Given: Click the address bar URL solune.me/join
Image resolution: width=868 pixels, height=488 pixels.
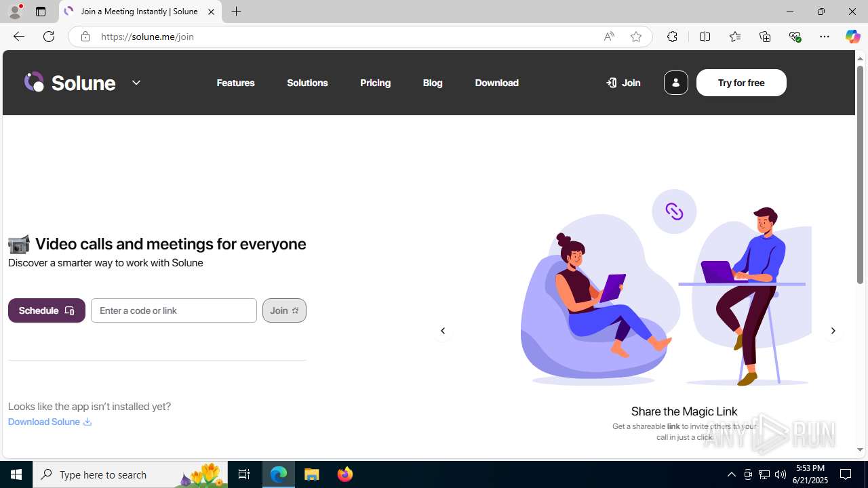Looking at the screenshot, I should [147, 37].
